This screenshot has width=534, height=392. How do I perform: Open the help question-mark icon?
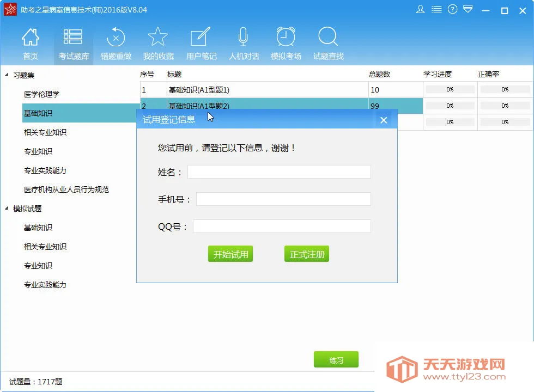click(x=452, y=9)
